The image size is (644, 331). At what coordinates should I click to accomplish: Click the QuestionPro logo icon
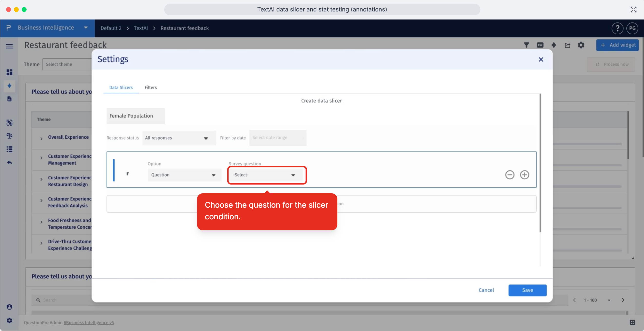pyautogui.click(x=9, y=28)
